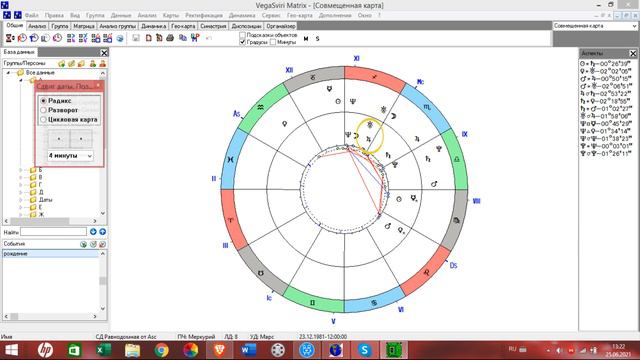Close the Аспекты panel
This screenshot has height=360, width=640.
pyautogui.click(x=633, y=53)
